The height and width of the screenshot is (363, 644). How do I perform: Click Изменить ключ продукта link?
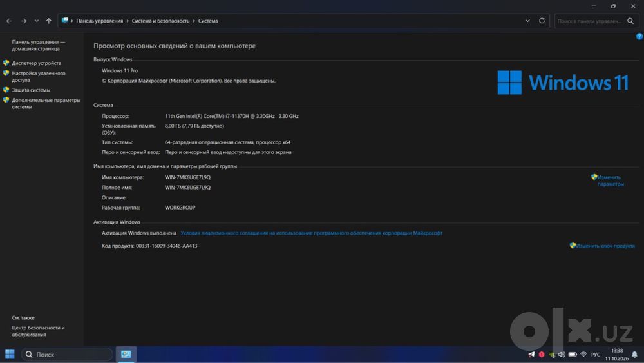tap(605, 246)
